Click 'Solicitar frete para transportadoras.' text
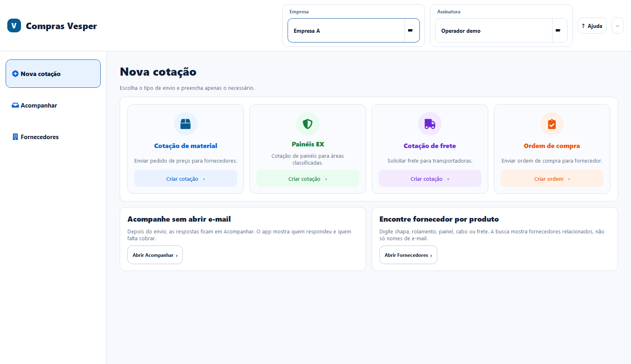The width and height of the screenshot is (631, 364). [x=430, y=161]
